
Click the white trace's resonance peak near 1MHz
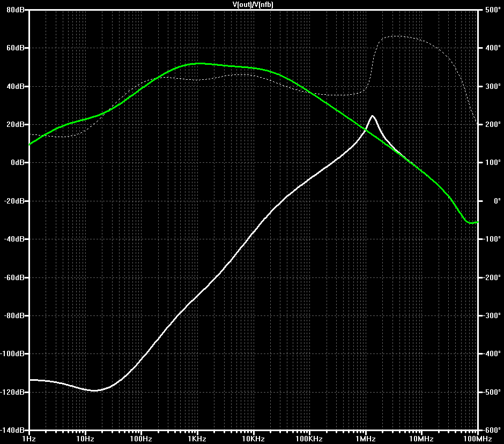(x=373, y=116)
